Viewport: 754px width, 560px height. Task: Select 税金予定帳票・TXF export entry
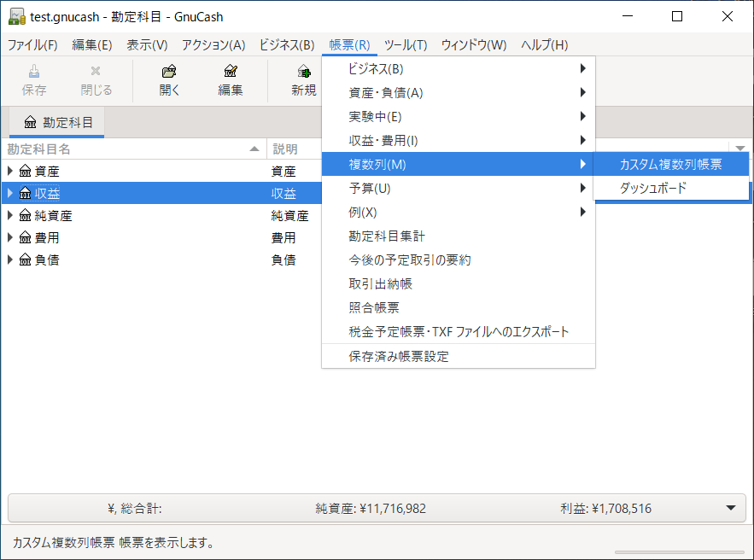tap(459, 331)
